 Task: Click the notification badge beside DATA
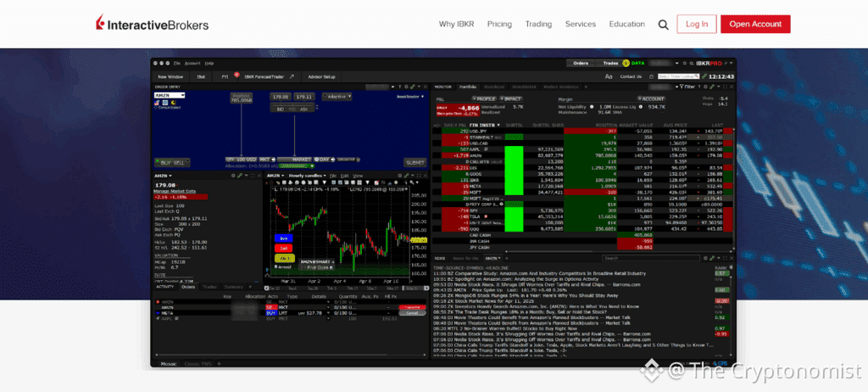pyautogui.click(x=626, y=63)
